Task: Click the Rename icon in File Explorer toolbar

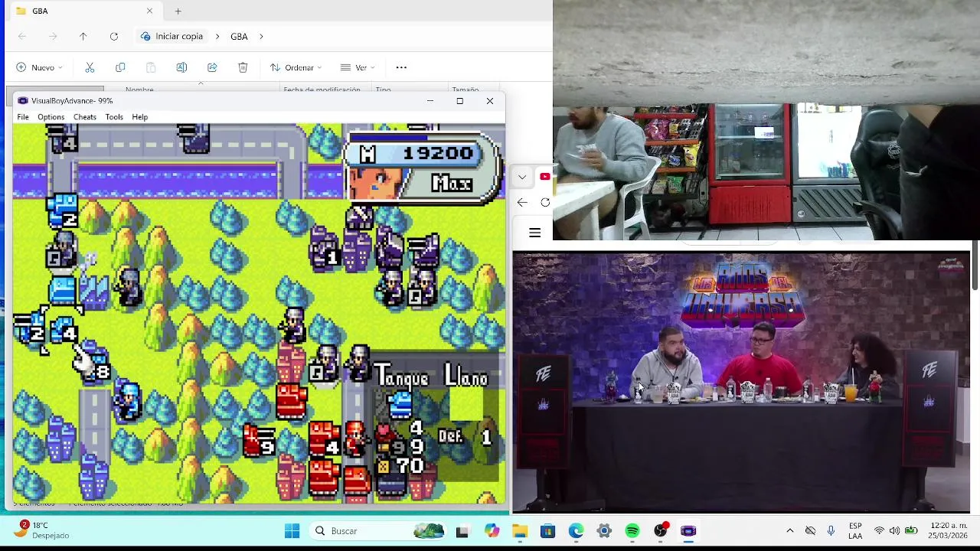Action: coord(181,67)
